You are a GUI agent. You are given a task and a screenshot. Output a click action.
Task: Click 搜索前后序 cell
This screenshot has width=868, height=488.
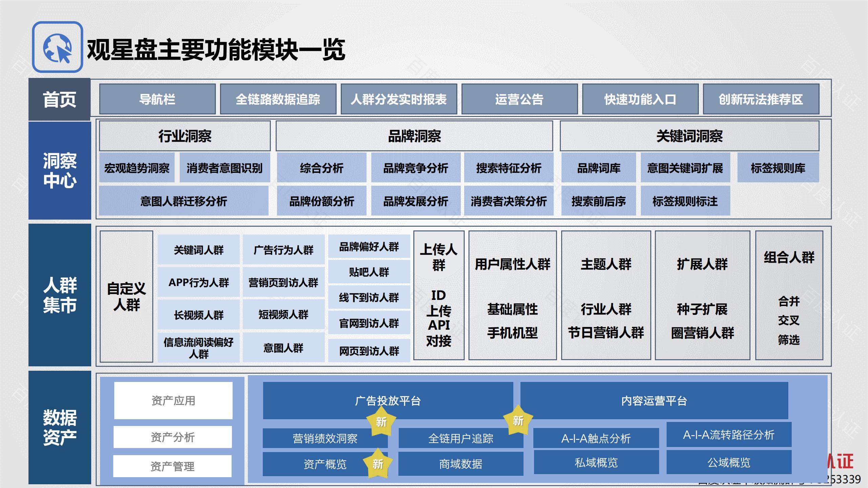pyautogui.click(x=599, y=201)
